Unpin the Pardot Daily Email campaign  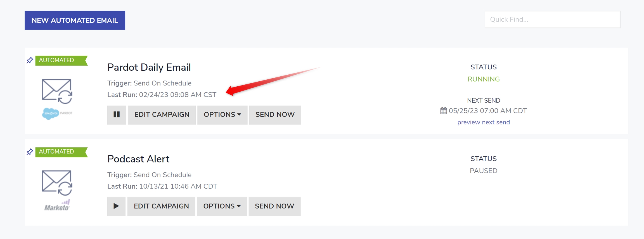[x=30, y=60]
